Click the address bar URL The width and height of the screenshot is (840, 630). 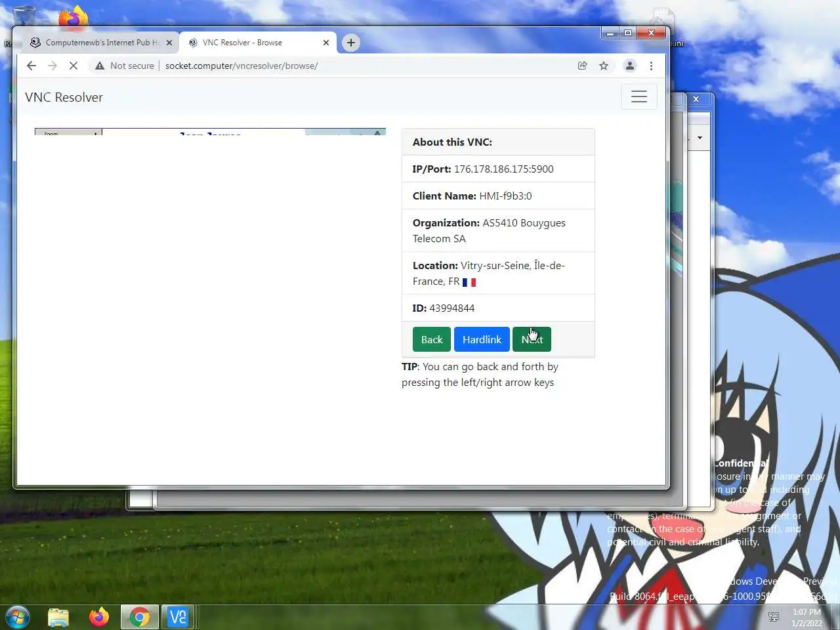coord(241,66)
